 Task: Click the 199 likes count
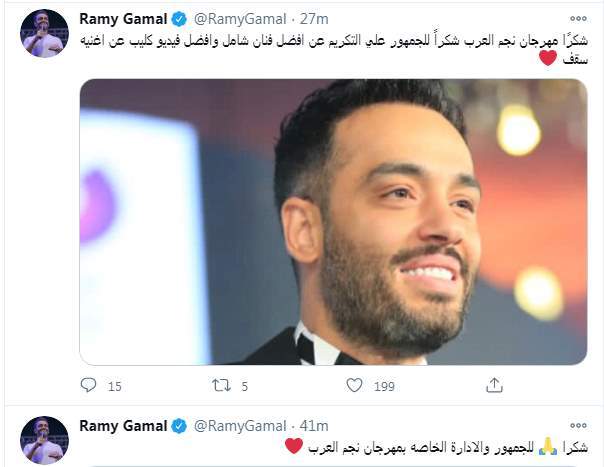[384, 386]
